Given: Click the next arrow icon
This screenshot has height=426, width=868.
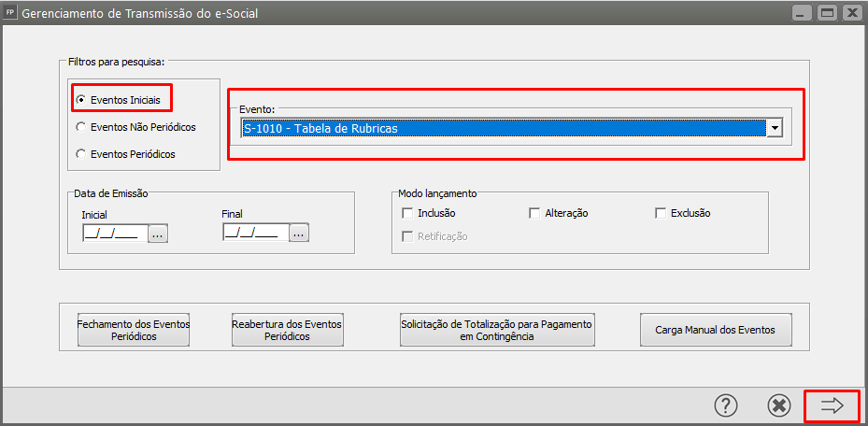Looking at the screenshot, I should (x=832, y=405).
